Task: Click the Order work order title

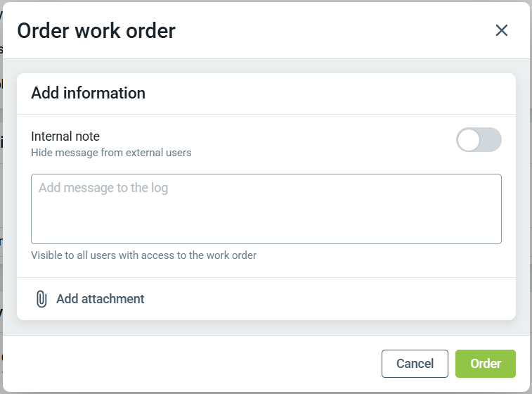Action: 96,30
